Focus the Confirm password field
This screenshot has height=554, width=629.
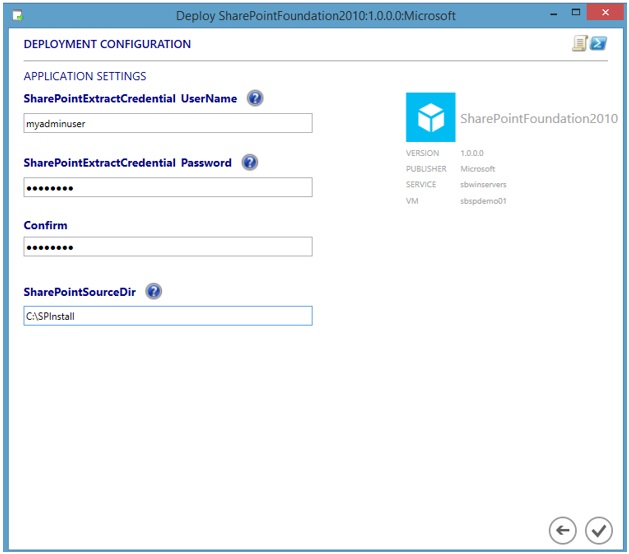coord(168,247)
